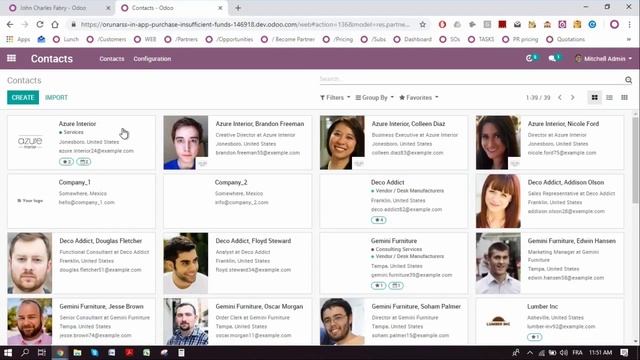Click Azure Interior opportunities star badge
The width and height of the screenshot is (640, 360).
[x=66, y=162]
